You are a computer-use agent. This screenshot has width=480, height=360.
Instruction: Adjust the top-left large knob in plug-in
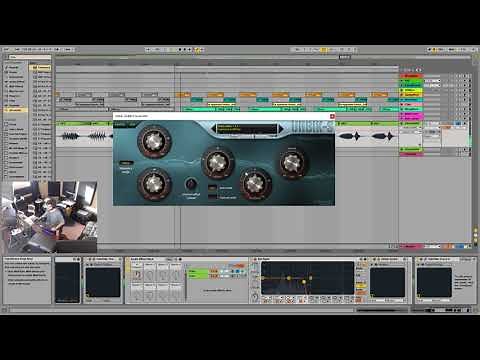[154, 141]
